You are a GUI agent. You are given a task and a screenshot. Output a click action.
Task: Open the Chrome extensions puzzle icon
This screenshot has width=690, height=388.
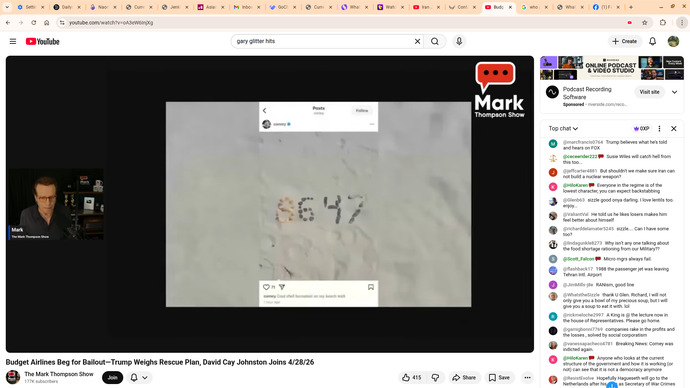(663, 22)
